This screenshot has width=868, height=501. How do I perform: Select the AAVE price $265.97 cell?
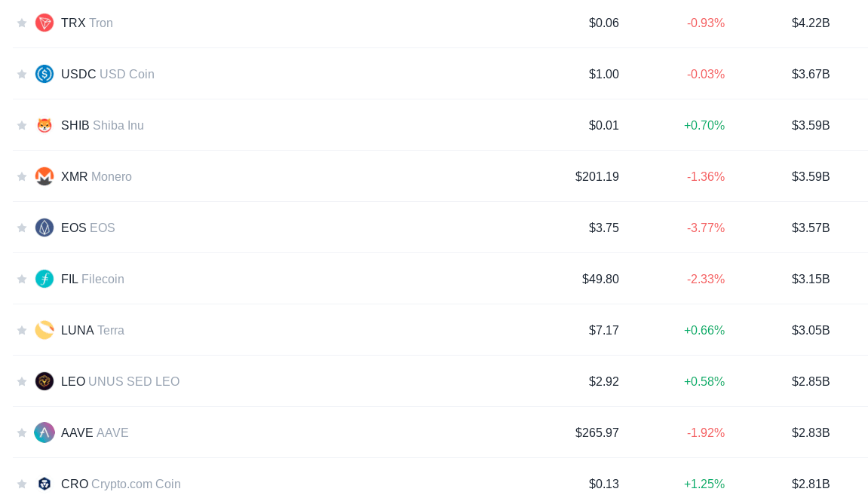[x=597, y=432]
